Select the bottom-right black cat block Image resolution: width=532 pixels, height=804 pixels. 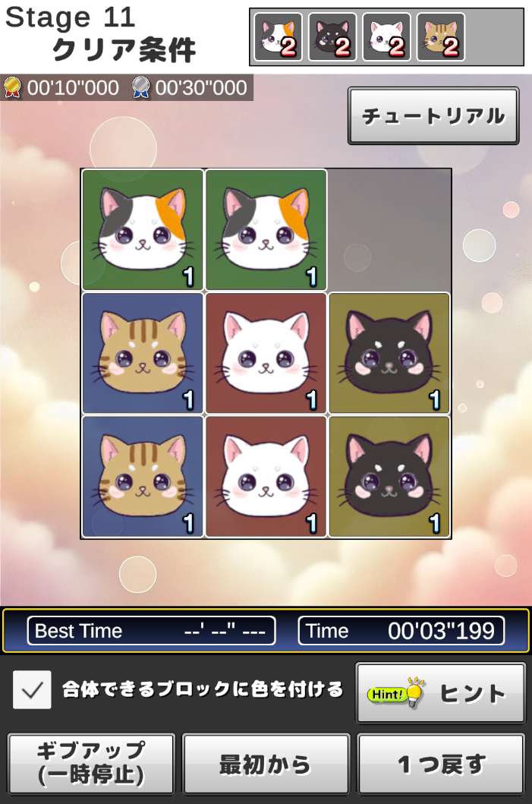[x=389, y=477]
